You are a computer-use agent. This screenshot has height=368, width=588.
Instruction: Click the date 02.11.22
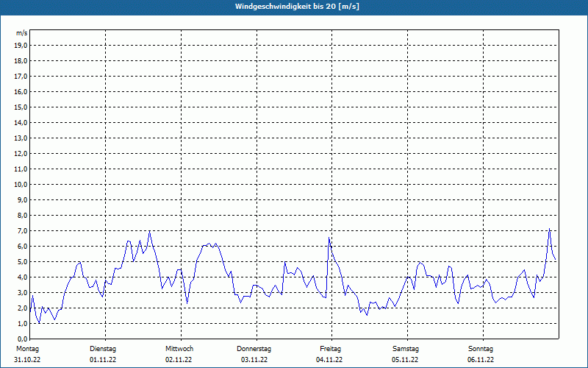179,360
